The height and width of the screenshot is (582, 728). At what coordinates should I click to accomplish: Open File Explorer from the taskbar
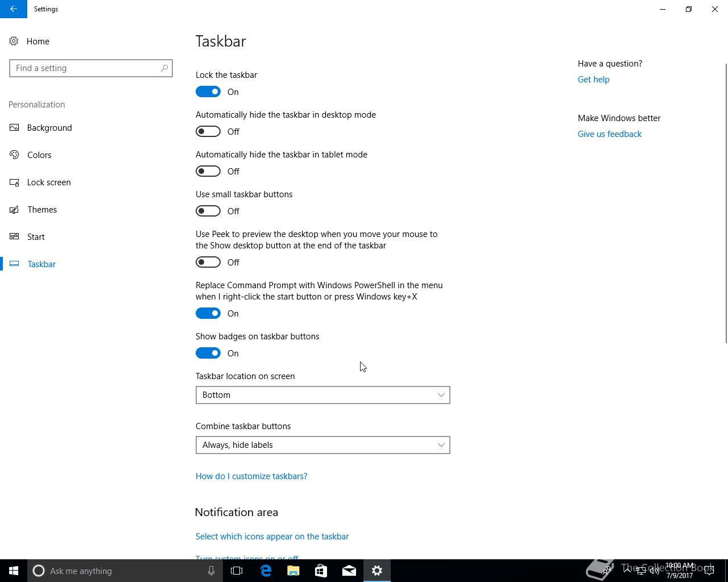click(293, 571)
